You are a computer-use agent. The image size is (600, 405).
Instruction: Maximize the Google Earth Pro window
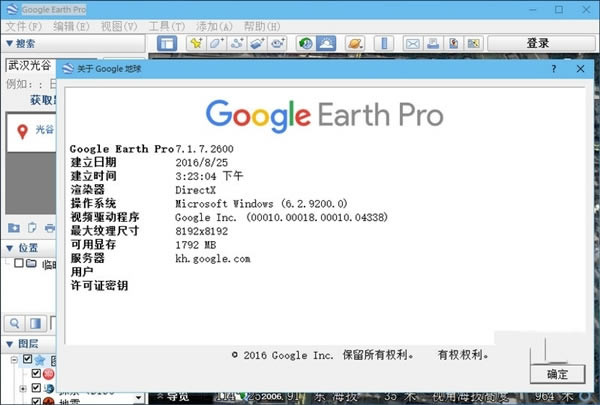pyautogui.click(x=559, y=10)
